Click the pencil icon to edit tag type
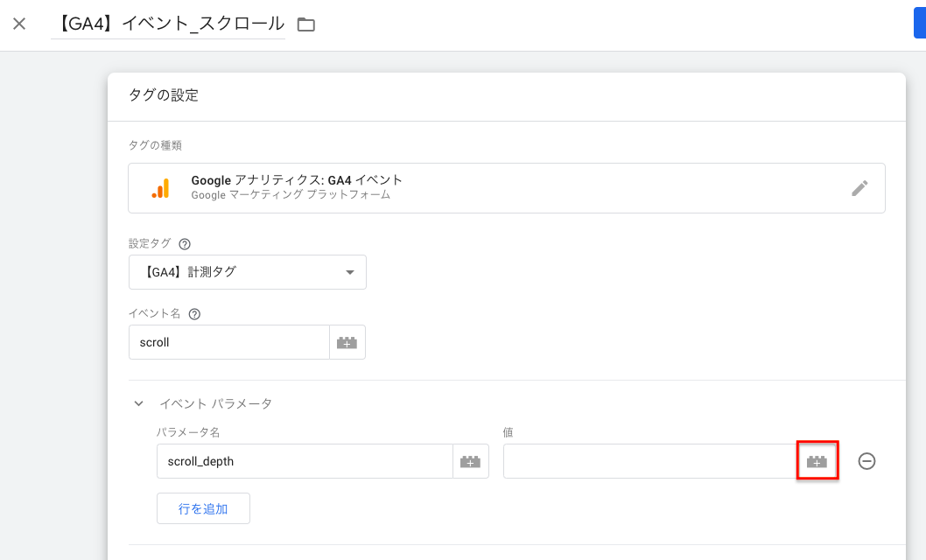The image size is (926, 560). coord(859,188)
